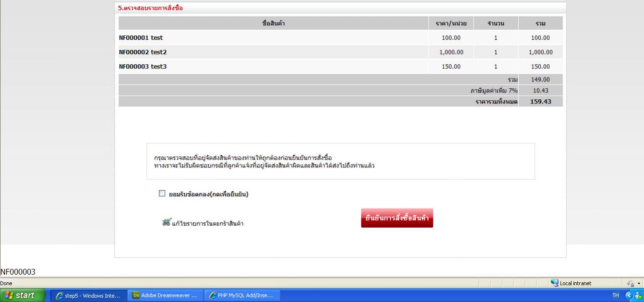Select the product row NF000001 test
Image resolution: width=644 pixels, height=302 pixels.
[x=341, y=38]
